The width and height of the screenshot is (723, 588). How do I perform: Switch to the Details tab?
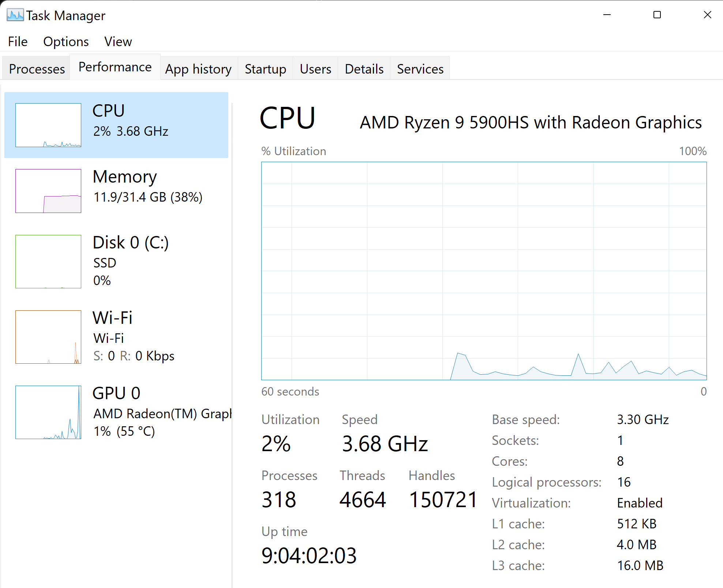pos(364,69)
